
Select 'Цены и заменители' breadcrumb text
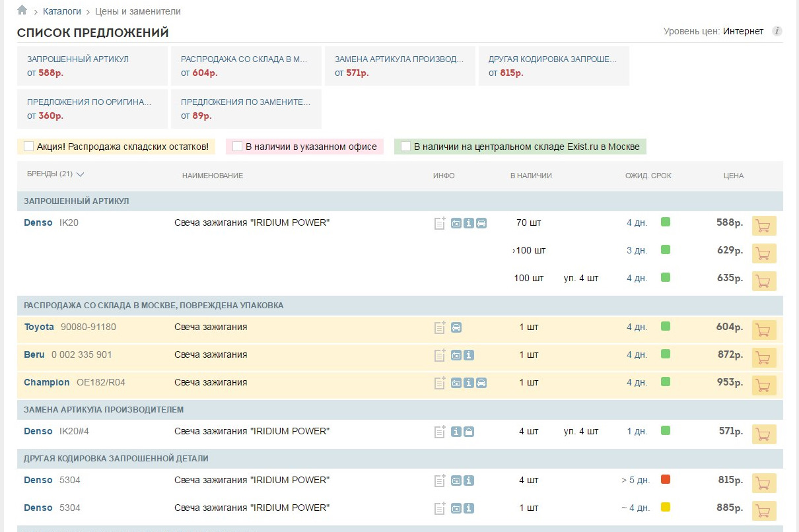point(138,11)
